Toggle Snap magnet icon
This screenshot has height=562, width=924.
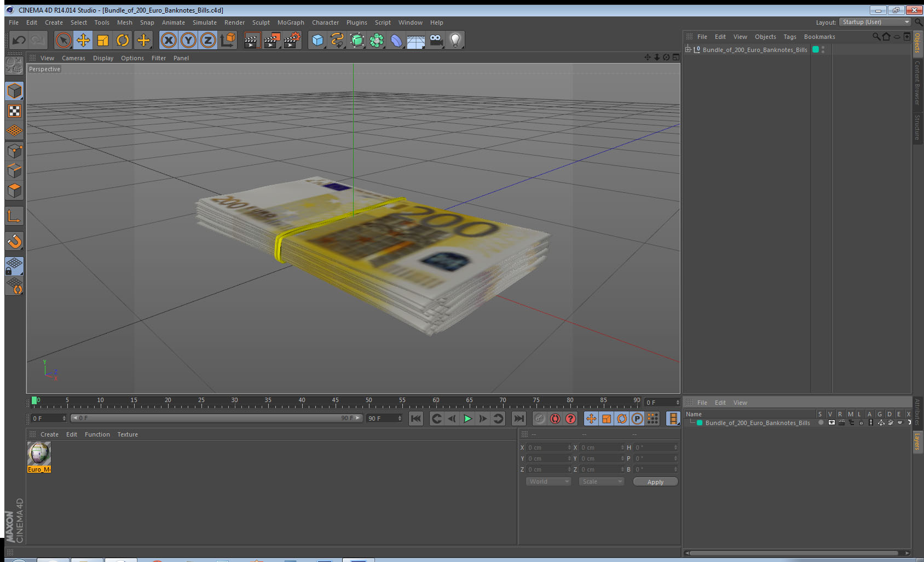[x=14, y=241]
